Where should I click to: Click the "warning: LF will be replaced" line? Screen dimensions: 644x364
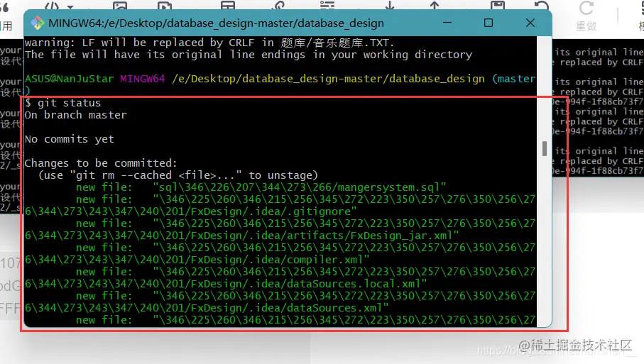click(x=209, y=43)
